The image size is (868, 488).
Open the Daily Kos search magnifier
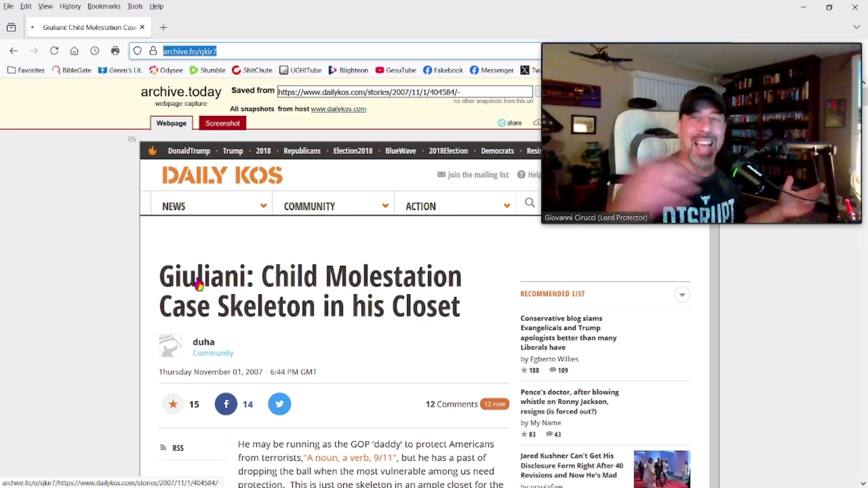530,203
